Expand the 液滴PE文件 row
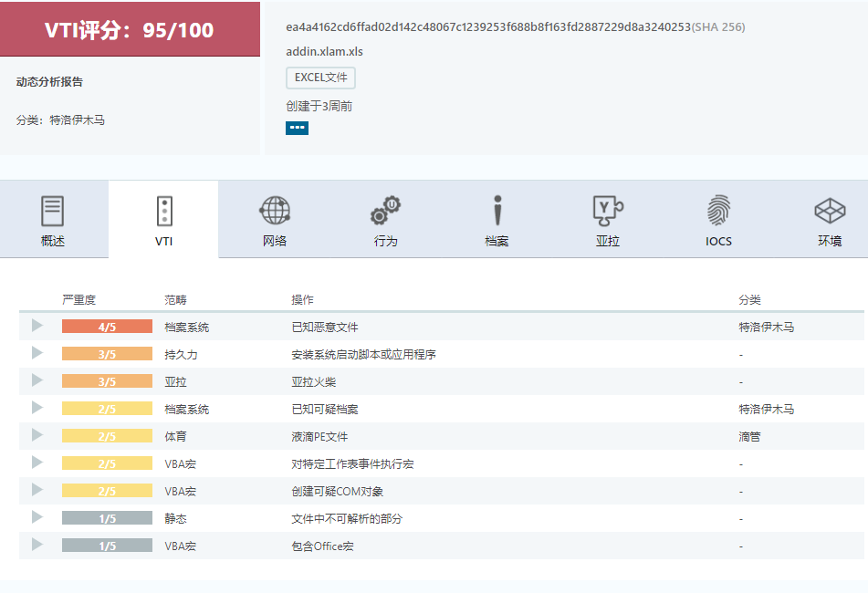 [37, 435]
